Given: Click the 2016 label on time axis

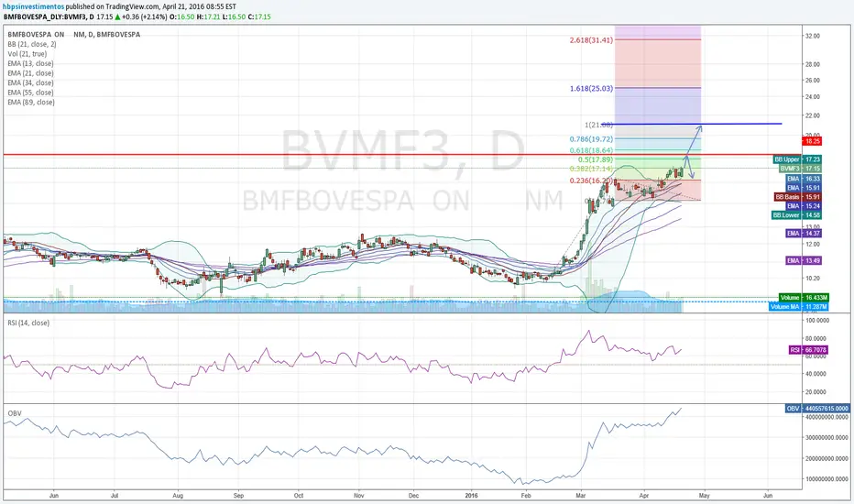Looking at the screenshot, I should (472, 495).
